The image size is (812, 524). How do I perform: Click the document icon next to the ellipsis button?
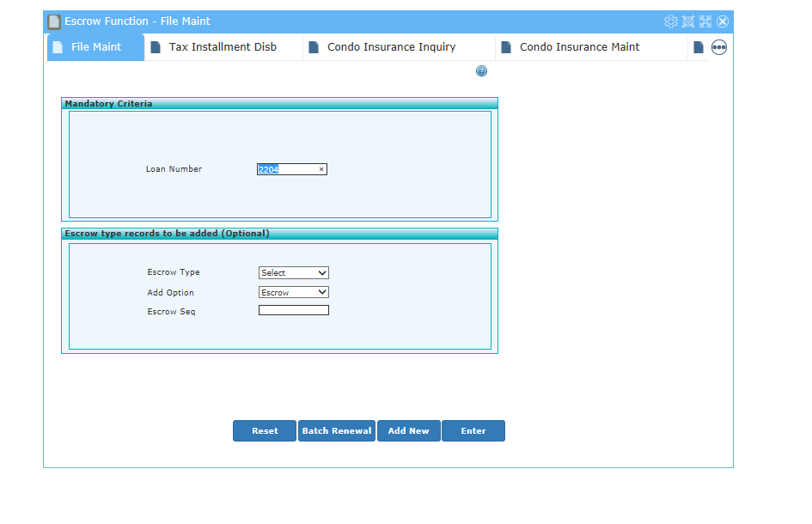tap(698, 47)
